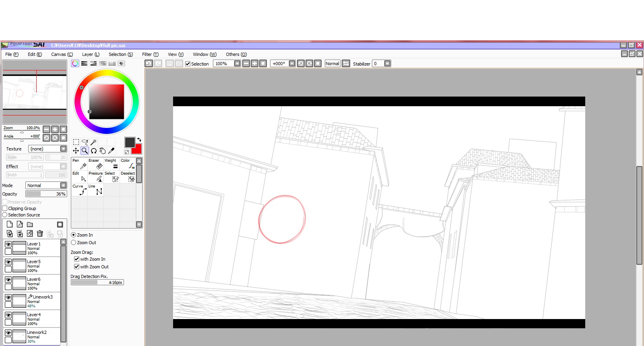Screen dimensions: 644x346
Task: Pick the Magic Wand selection tool
Action: pos(94,142)
